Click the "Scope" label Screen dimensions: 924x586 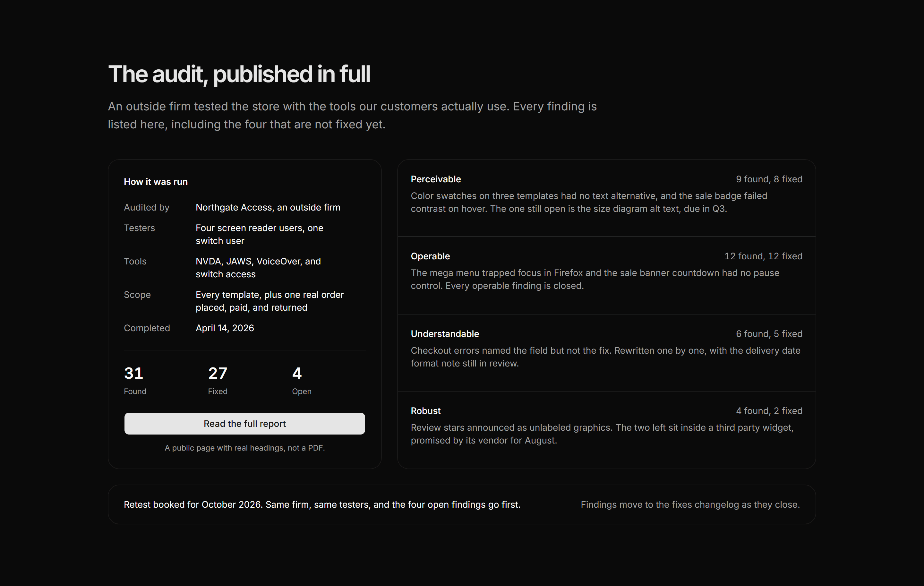pyautogui.click(x=137, y=295)
